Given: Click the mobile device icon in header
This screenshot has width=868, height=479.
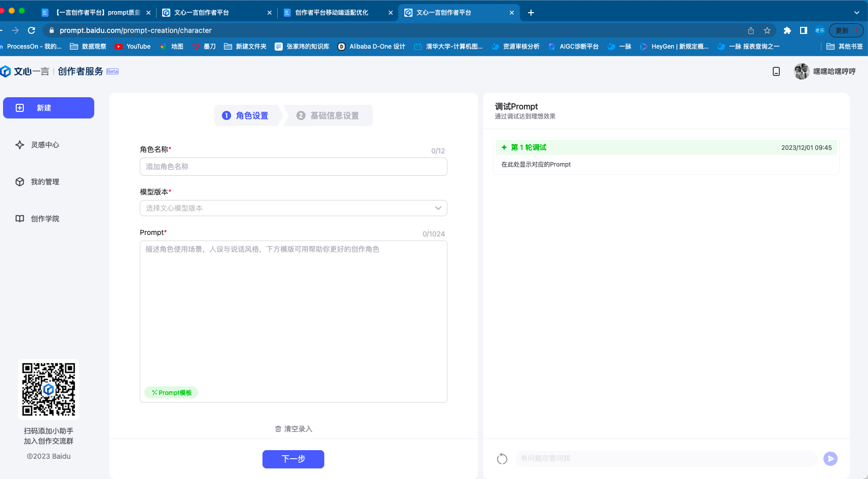Looking at the screenshot, I should point(776,71).
